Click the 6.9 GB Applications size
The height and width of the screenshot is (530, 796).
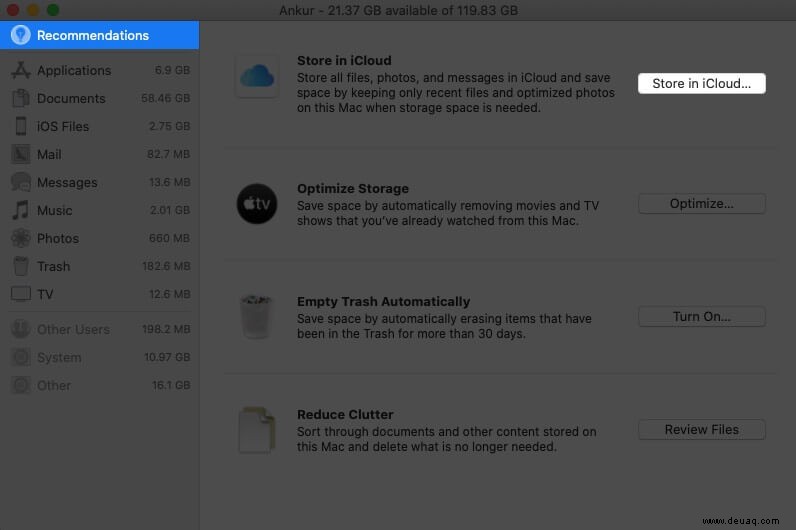(x=172, y=70)
